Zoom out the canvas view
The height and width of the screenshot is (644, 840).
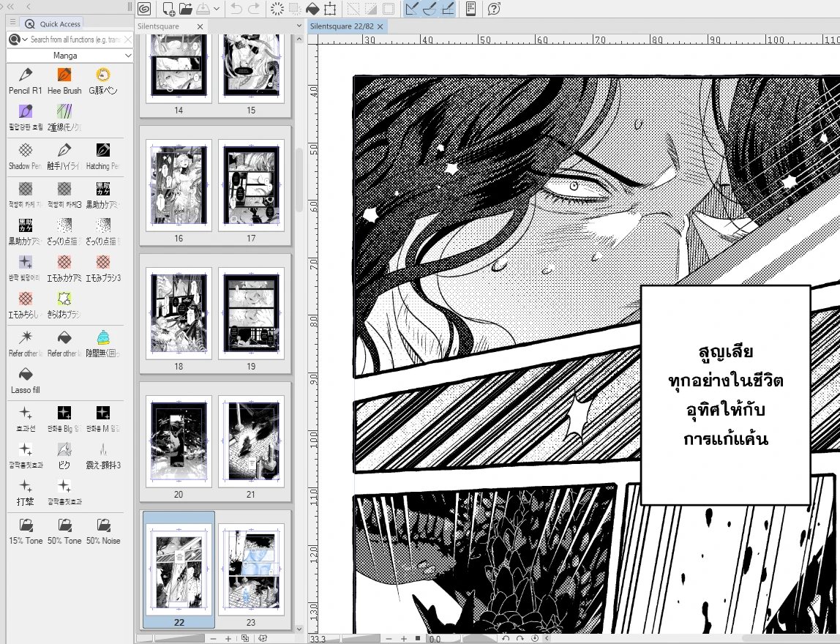389,639
